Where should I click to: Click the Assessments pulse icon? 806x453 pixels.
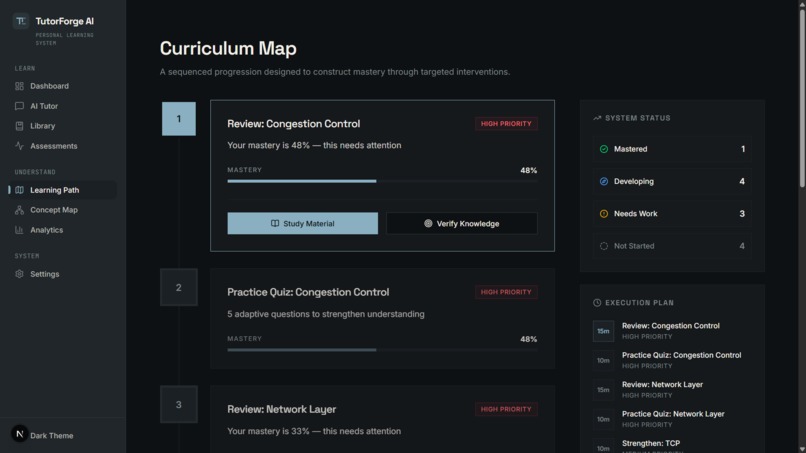click(19, 146)
